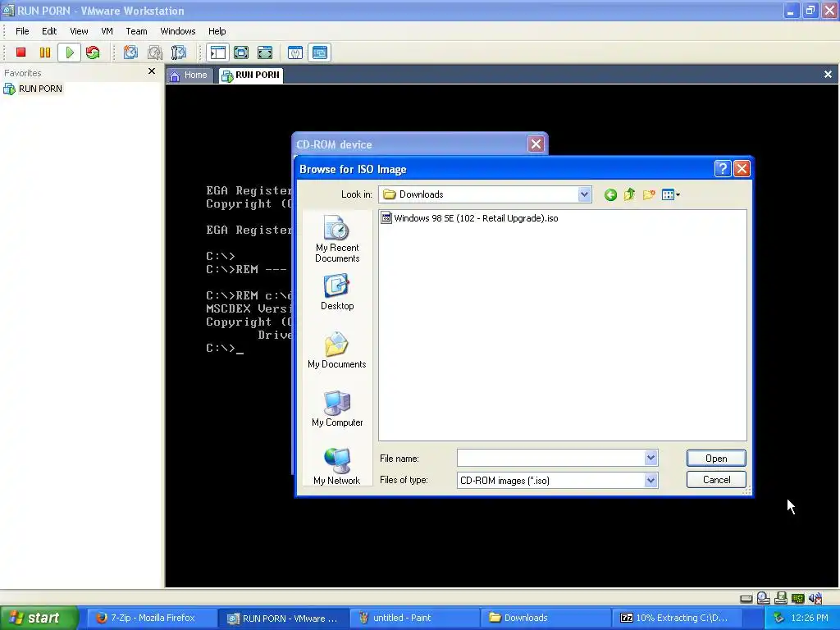Image resolution: width=840 pixels, height=630 pixels.
Task: Open the Team menu
Action: [x=136, y=31]
